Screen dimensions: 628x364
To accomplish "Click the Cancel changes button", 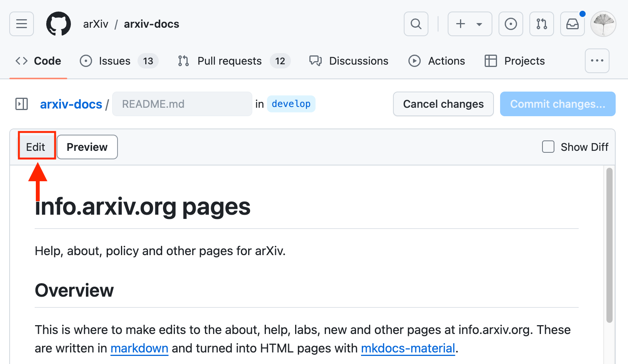I will coord(443,104).
